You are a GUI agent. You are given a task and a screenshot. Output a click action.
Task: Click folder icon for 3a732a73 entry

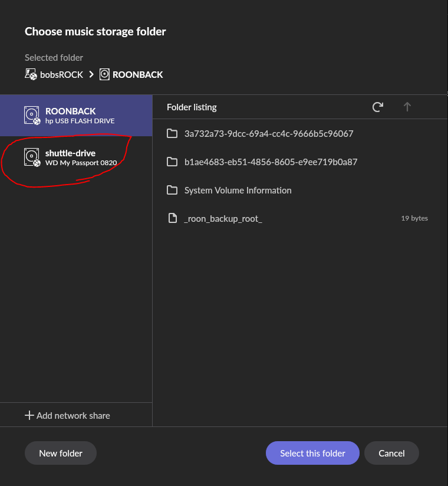[x=172, y=133]
